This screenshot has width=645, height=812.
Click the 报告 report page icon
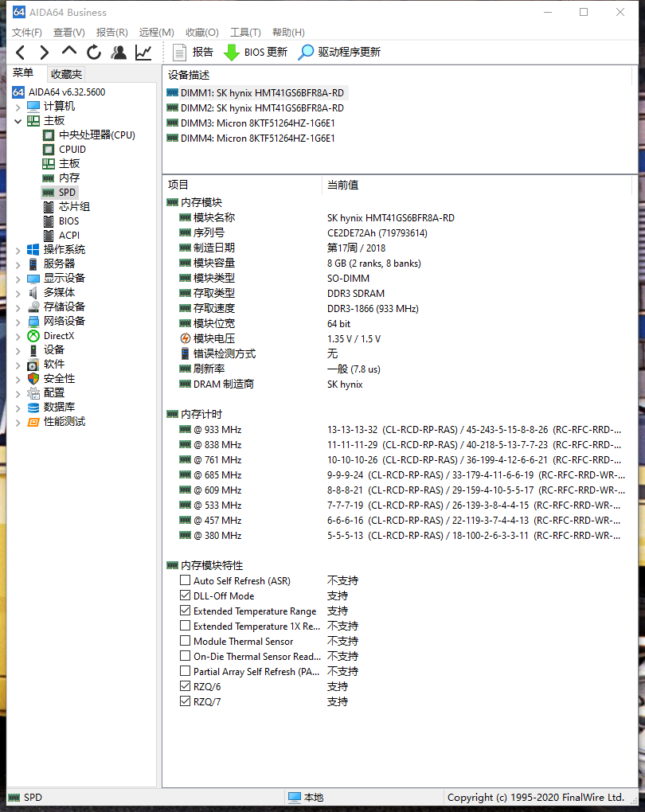tap(179, 53)
